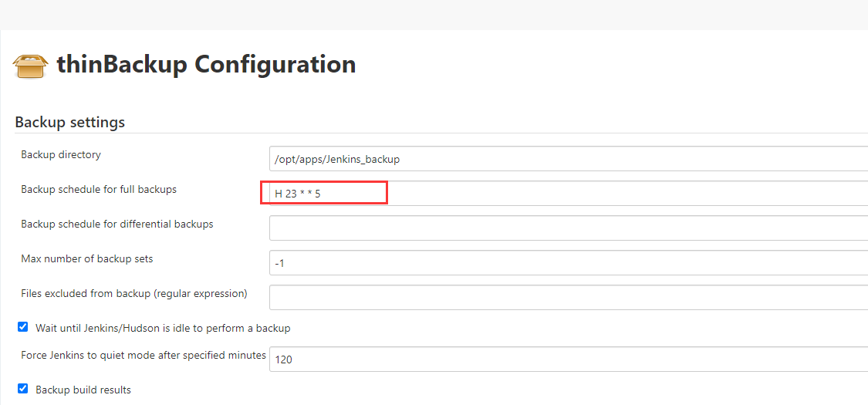Focus the Max number of backup sets field
868x405 pixels.
pos(568,263)
